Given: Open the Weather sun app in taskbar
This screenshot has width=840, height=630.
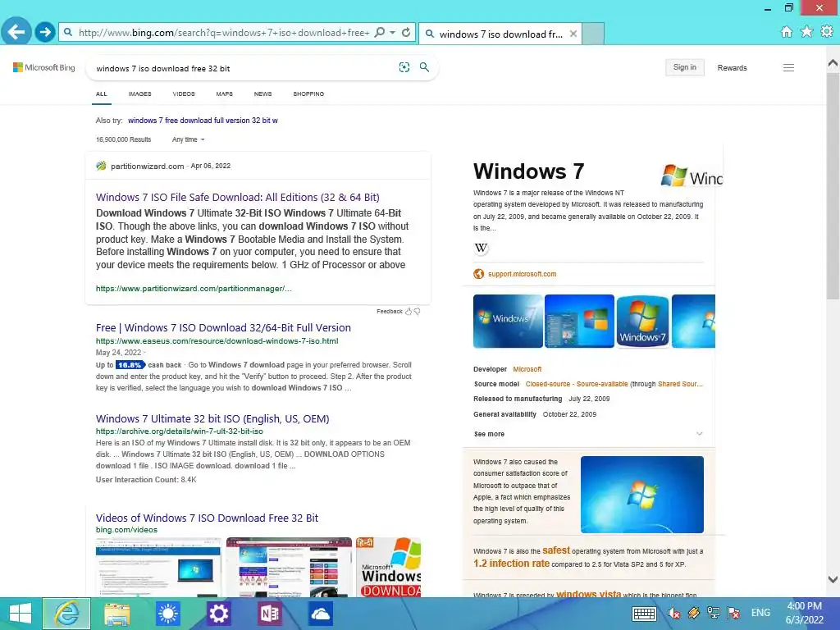Looking at the screenshot, I should 167,614.
